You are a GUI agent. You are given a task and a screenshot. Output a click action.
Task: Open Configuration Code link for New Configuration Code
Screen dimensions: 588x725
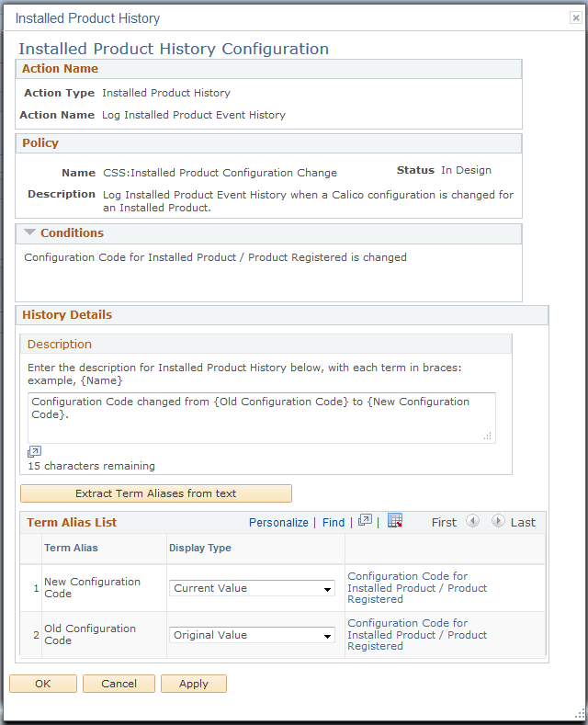(417, 588)
